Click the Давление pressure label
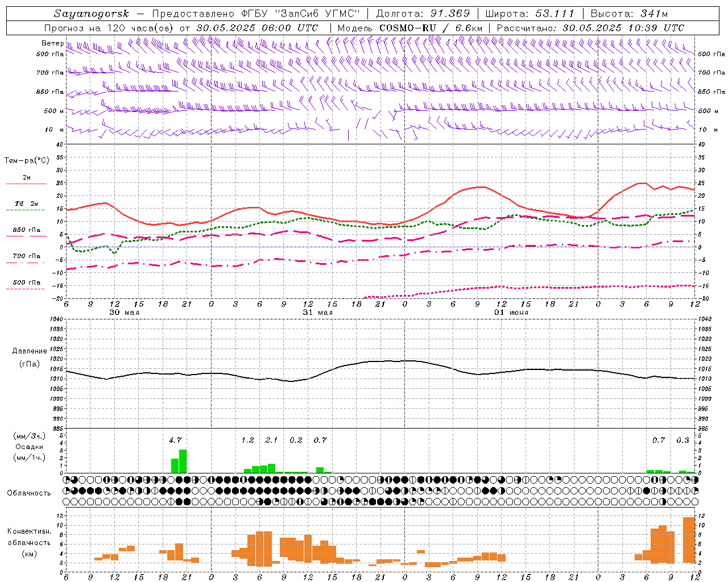728x582 pixels. [x=30, y=351]
